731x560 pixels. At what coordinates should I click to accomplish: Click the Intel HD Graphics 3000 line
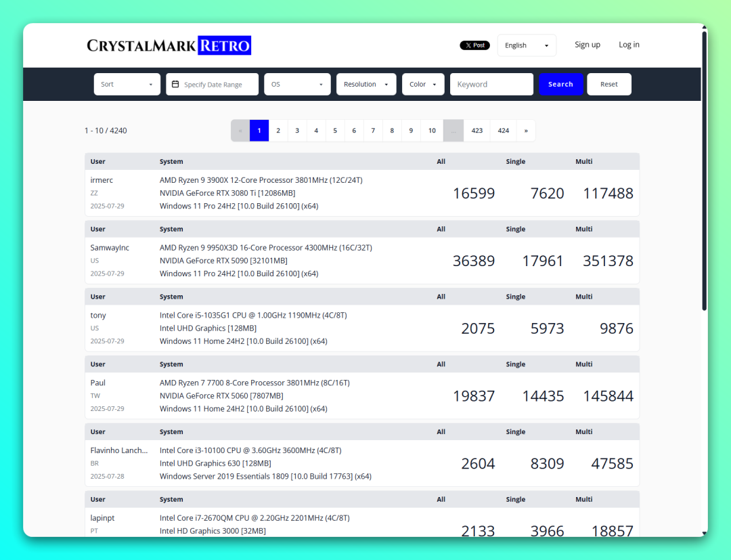213,531
